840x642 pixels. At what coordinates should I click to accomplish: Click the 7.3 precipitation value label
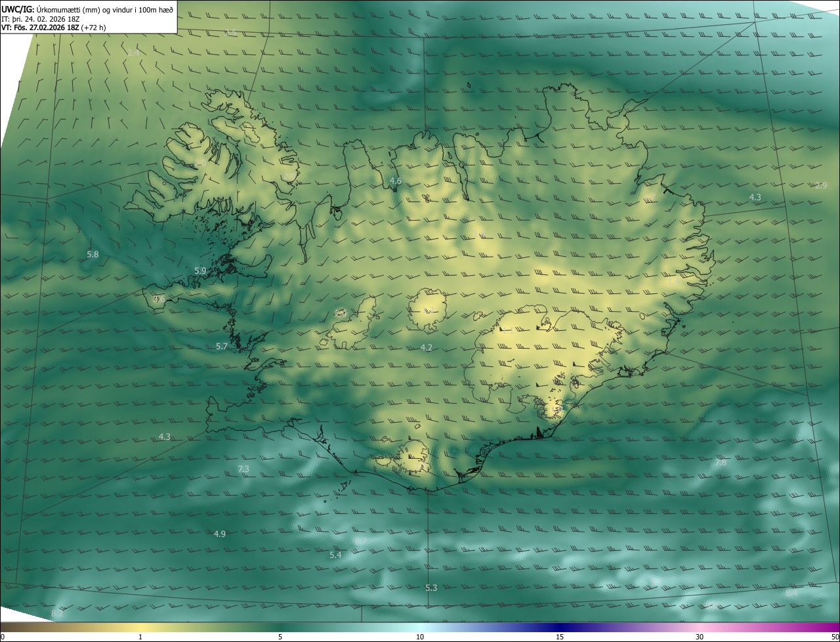tap(243, 469)
